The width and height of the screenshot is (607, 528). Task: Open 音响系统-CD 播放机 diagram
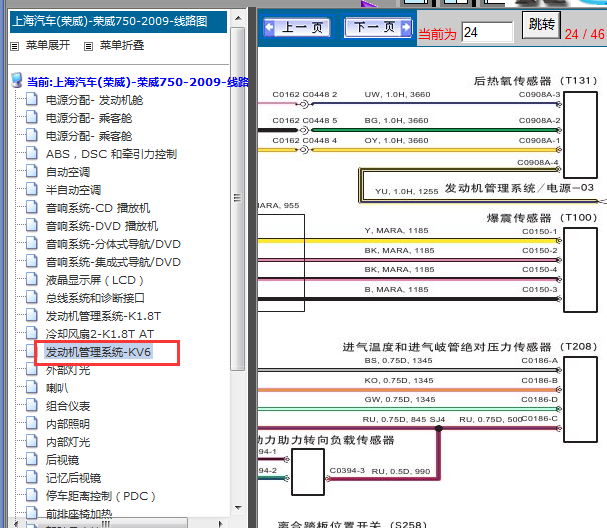(98, 208)
